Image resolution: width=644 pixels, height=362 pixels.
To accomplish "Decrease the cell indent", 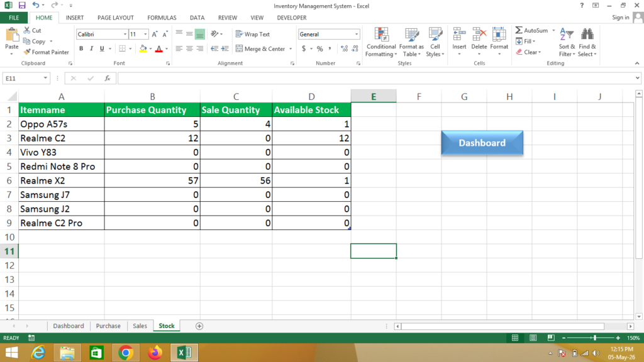I will (214, 48).
